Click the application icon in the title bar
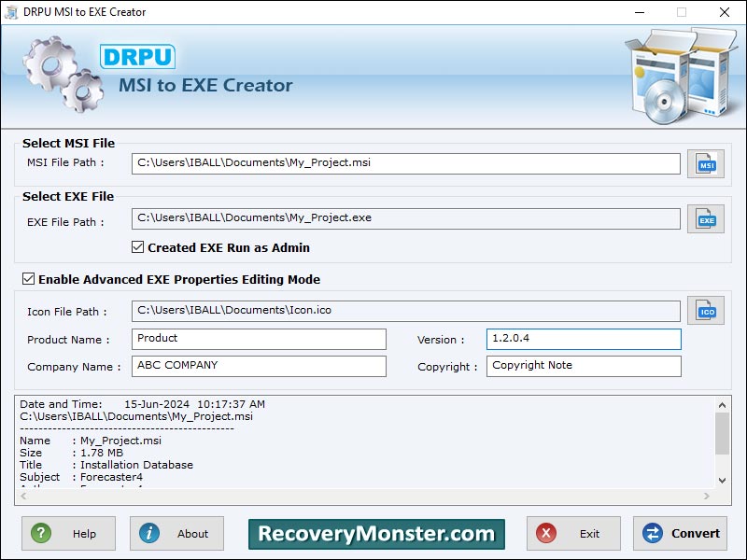This screenshot has height=560, width=747. pyautogui.click(x=13, y=12)
